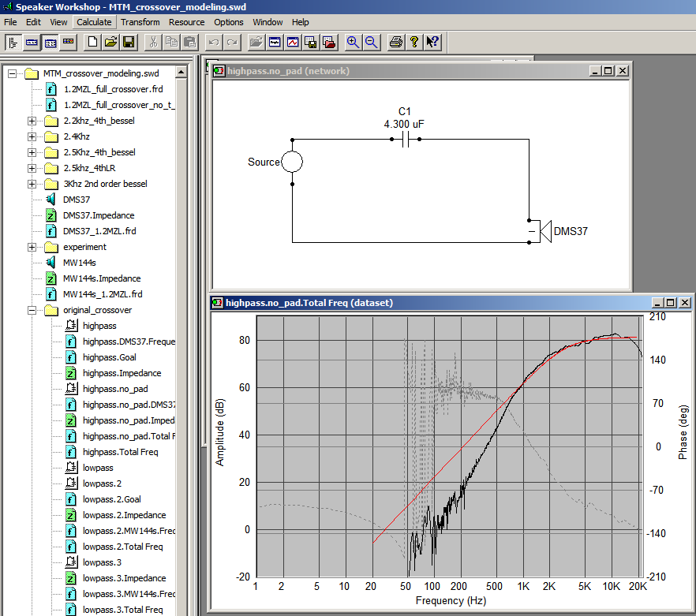The height and width of the screenshot is (616, 696).
Task: Open the properties window icon
Action: (275, 43)
